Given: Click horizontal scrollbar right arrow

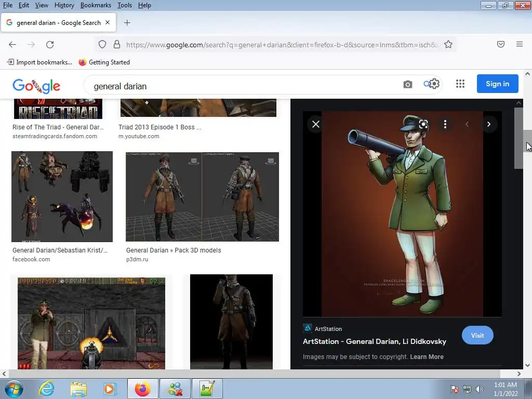Looking at the screenshot, I should point(519,374).
